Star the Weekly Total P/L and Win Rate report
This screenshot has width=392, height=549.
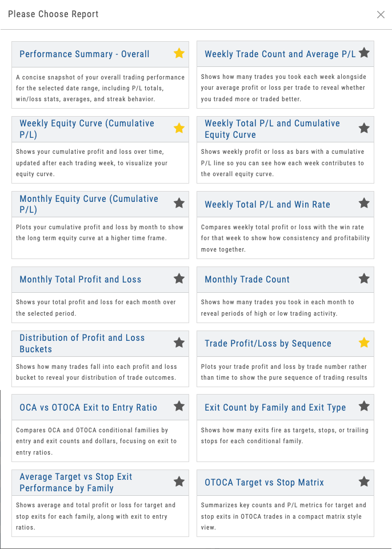pos(364,203)
